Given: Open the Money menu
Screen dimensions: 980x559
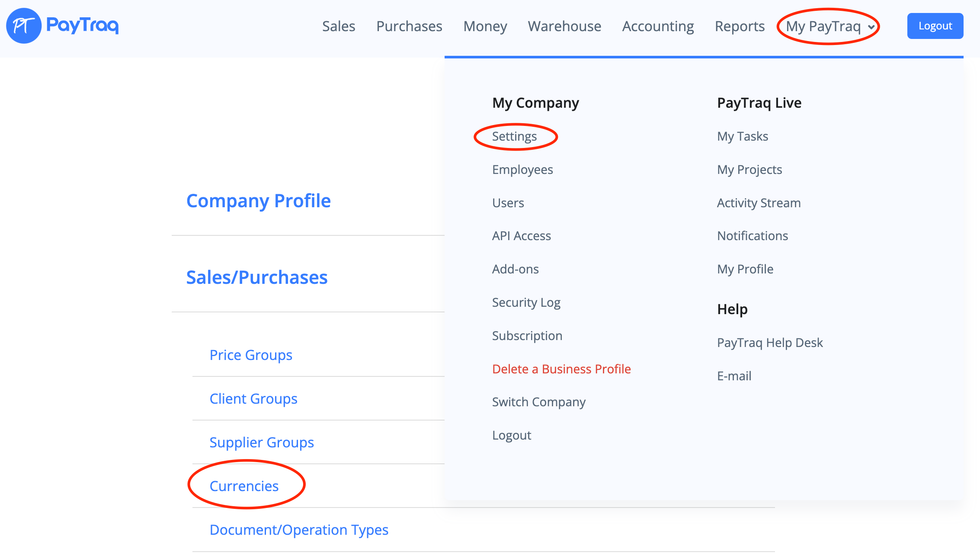Looking at the screenshot, I should (485, 26).
